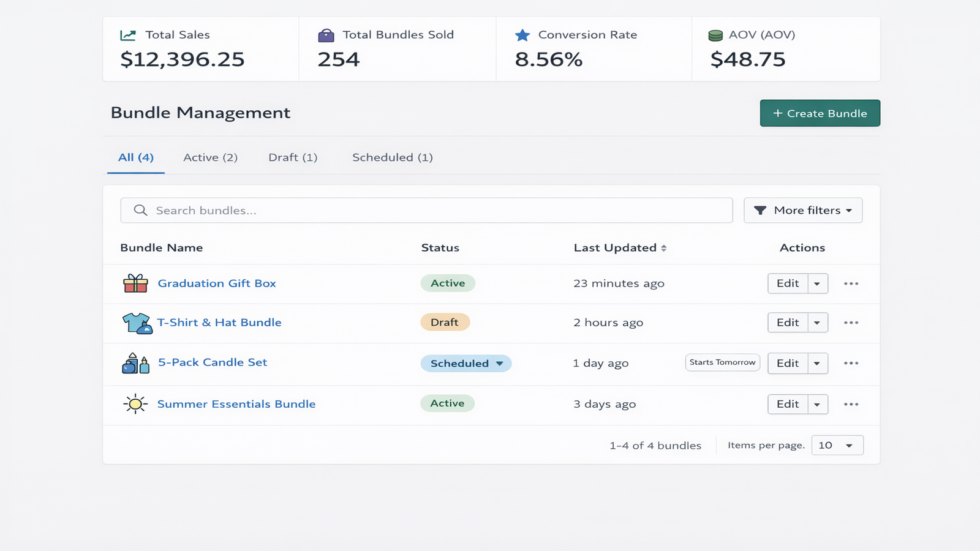Open more actions menu for Summer Essentials Bundle
Image resolution: width=980 pixels, height=551 pixels.
851,404
